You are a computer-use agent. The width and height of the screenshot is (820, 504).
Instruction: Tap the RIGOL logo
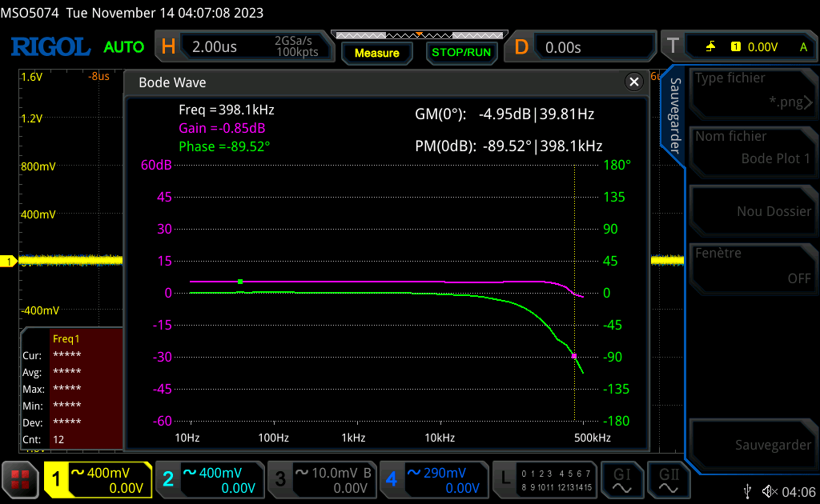click(50, 47)
